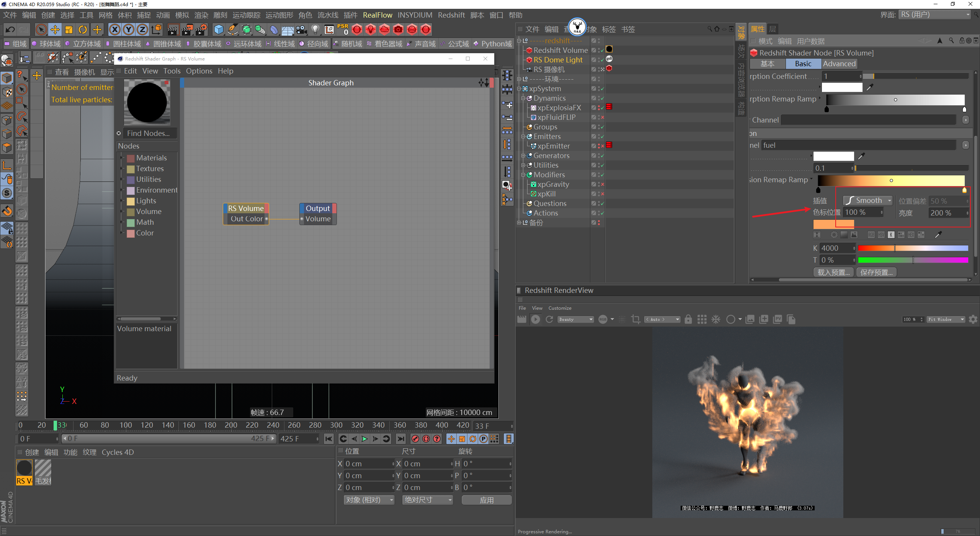This screenshot has height=536, width=980.
Task: Open Beauty AOV dropdown in RenderView
Action: point(576,319)
